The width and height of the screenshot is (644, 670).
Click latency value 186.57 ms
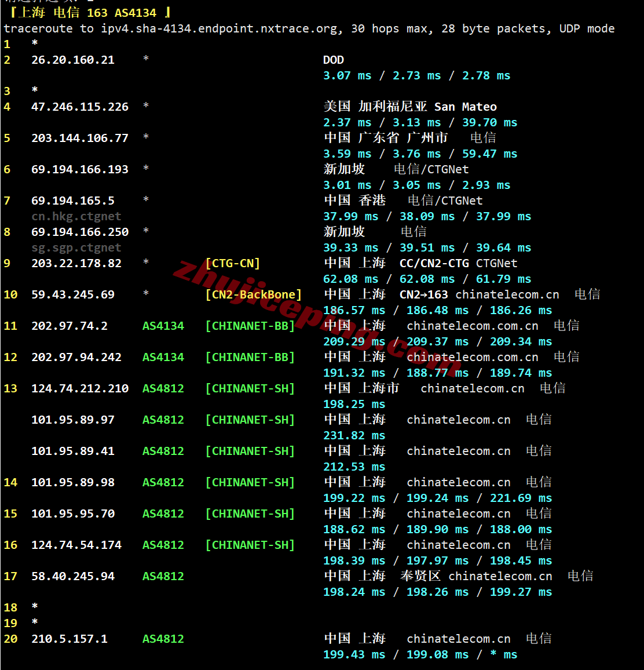[x=354, y=310]
